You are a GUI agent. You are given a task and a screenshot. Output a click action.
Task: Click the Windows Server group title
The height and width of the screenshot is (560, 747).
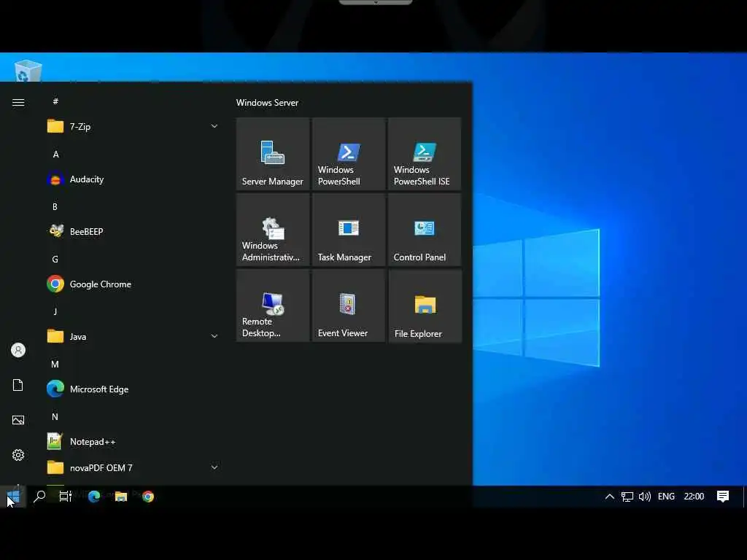(x=267, y=102)
